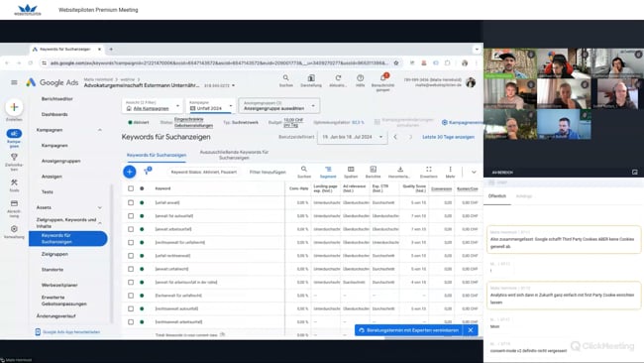Viewport: 644px width, 363px height.
Task: Switch to Auszuschließende Keywords für Suchanzeigen tab
Action: [234, 155]
